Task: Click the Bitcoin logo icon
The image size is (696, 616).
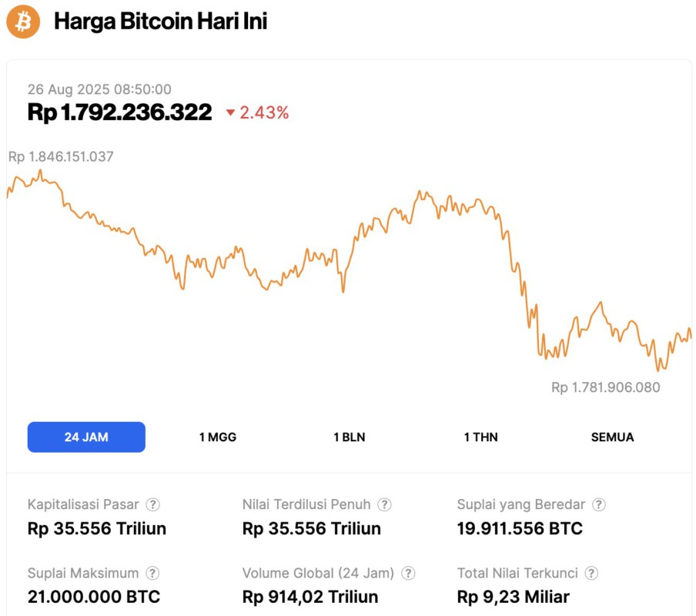Action: tap(22, 22)
